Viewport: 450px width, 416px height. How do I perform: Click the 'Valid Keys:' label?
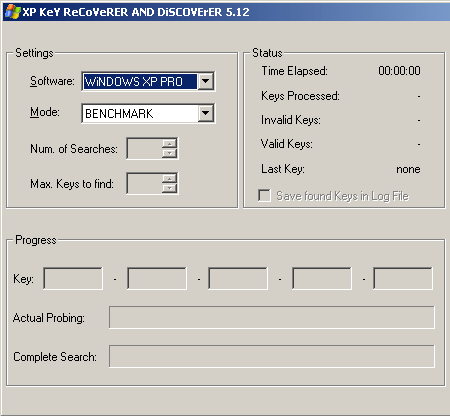point(287,144)
